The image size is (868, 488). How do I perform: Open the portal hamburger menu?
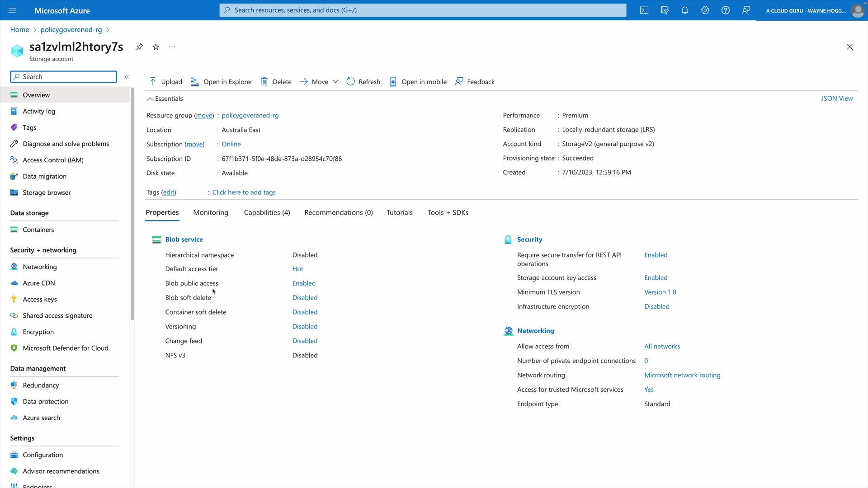coord(12,10)
